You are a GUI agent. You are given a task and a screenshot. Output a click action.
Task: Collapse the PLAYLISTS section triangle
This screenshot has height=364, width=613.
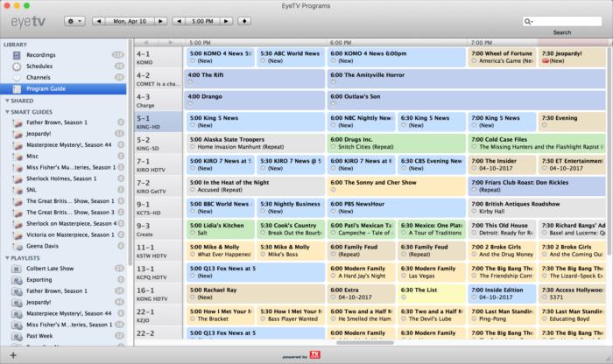tap(7, 258)
